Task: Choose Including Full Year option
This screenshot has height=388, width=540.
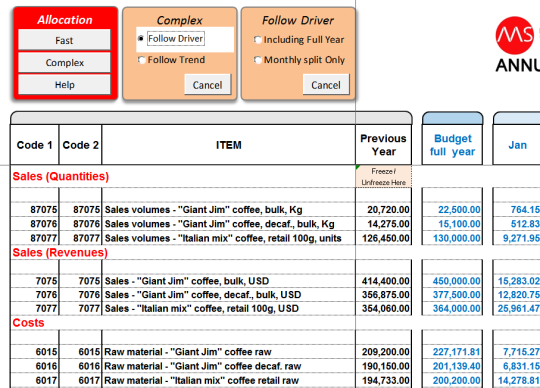Action: pos(258,40)
